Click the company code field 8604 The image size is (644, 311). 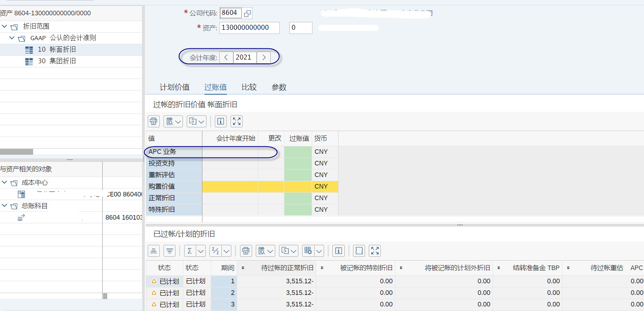click(x=231, y=13)
